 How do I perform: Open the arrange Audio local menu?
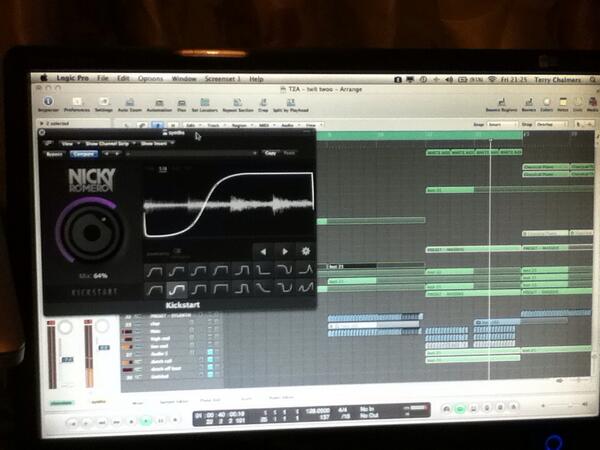coord(289,125)
